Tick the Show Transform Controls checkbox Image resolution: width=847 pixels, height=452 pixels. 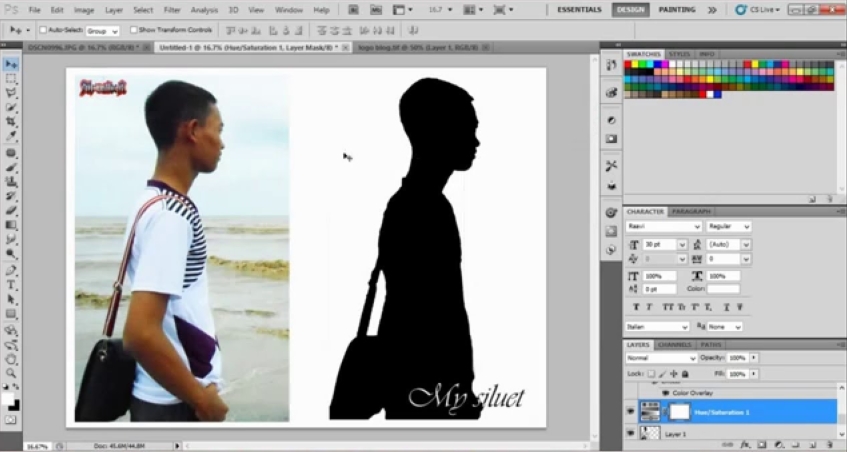point(132,30)
